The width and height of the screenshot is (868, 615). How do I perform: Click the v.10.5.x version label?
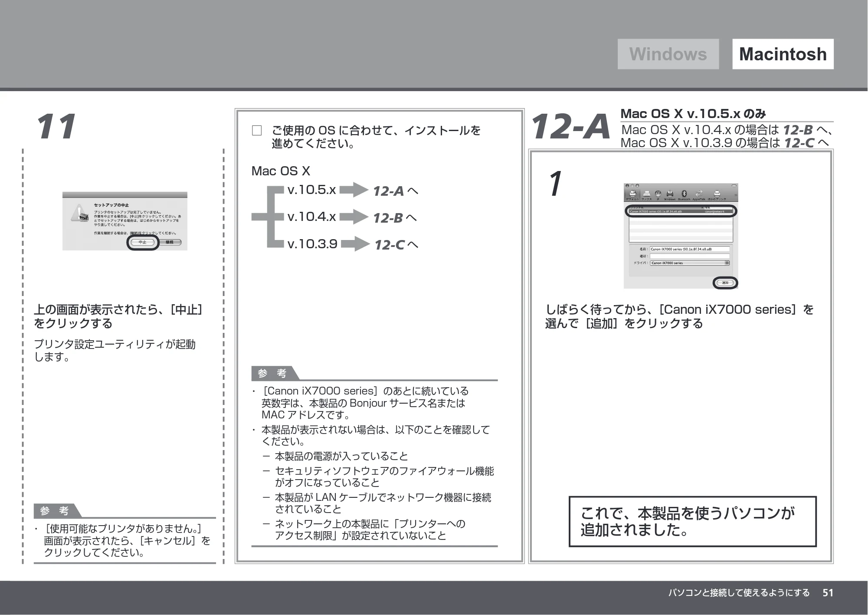click(x=312, y=190)
